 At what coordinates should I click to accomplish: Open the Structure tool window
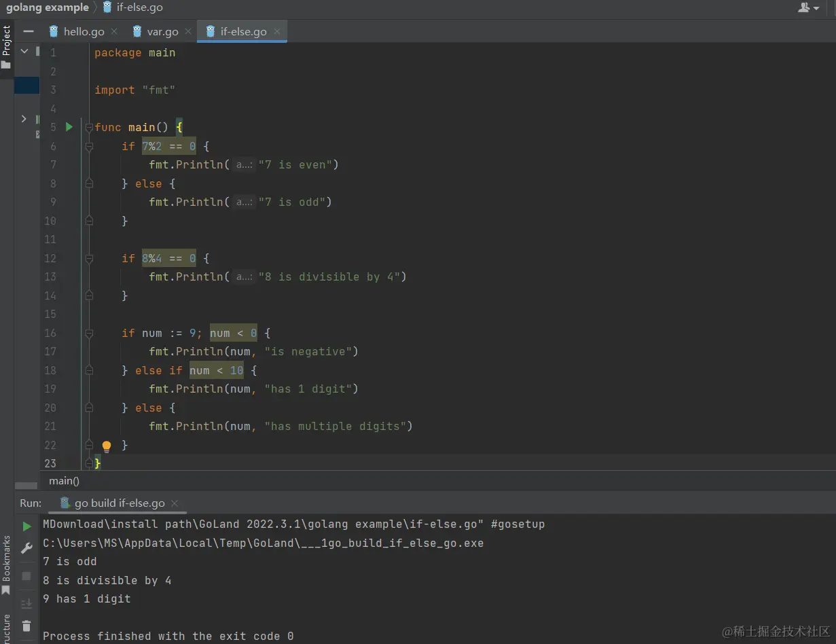point(7,628)
